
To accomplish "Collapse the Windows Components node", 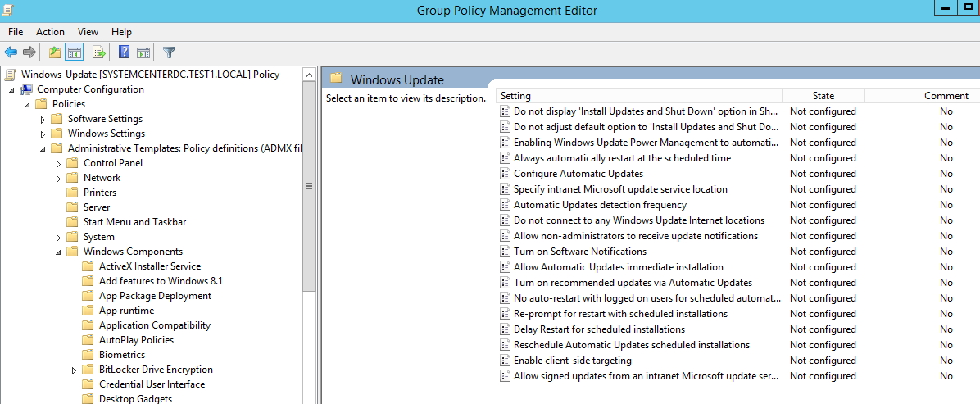I will [x=58, y=252].
